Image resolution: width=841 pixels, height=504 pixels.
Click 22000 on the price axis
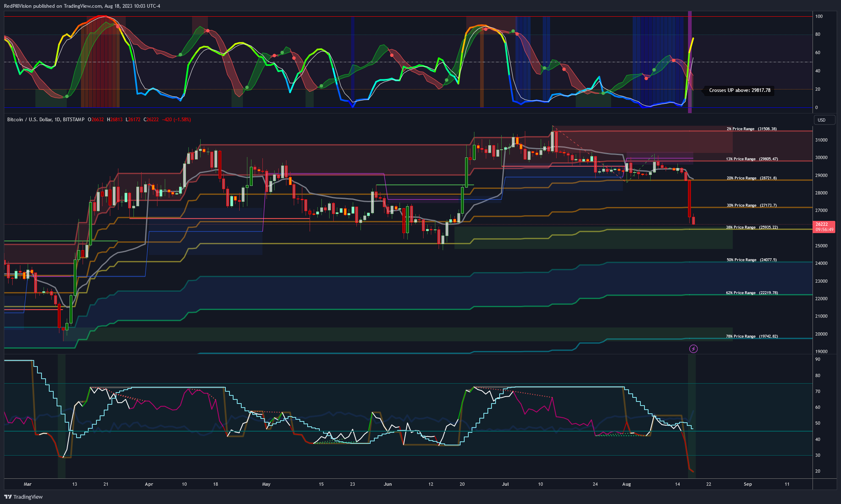[x=821, y=299]
